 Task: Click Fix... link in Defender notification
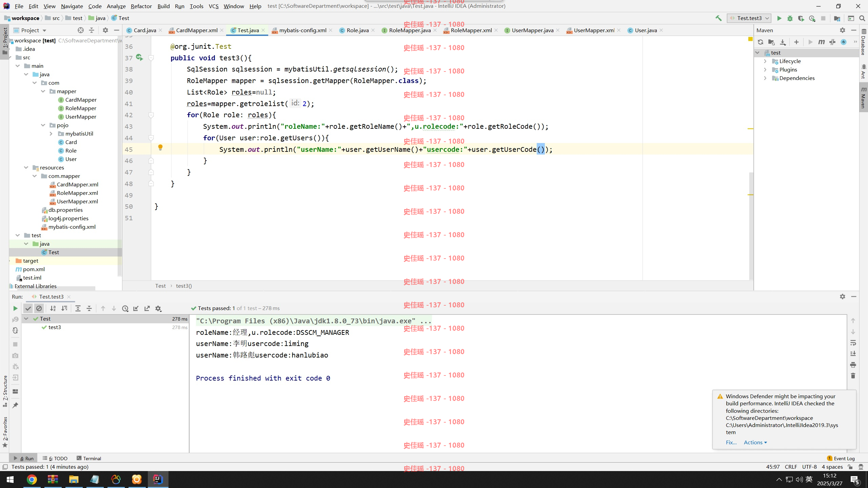731,442
